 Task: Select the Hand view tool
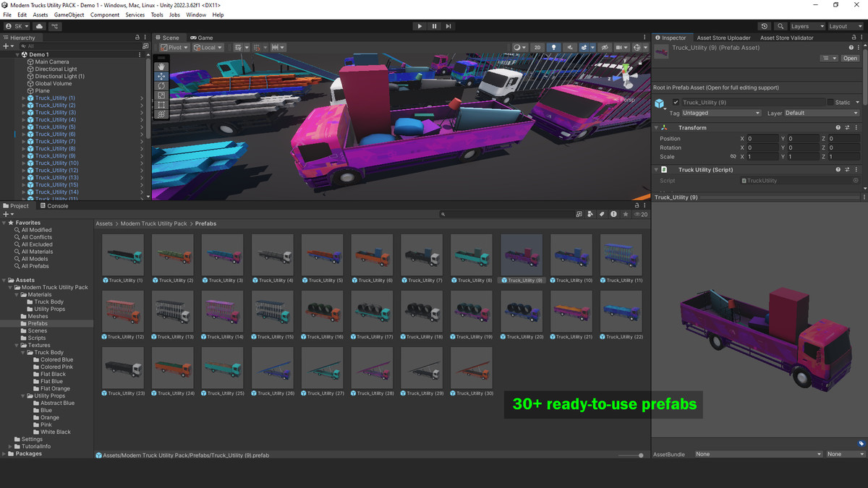(x=161, y=67)
